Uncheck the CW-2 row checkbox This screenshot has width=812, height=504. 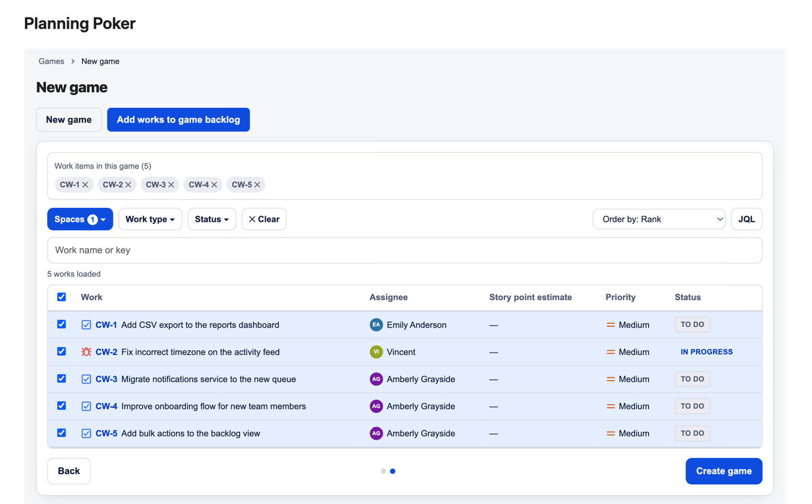[x=62, y=352]
